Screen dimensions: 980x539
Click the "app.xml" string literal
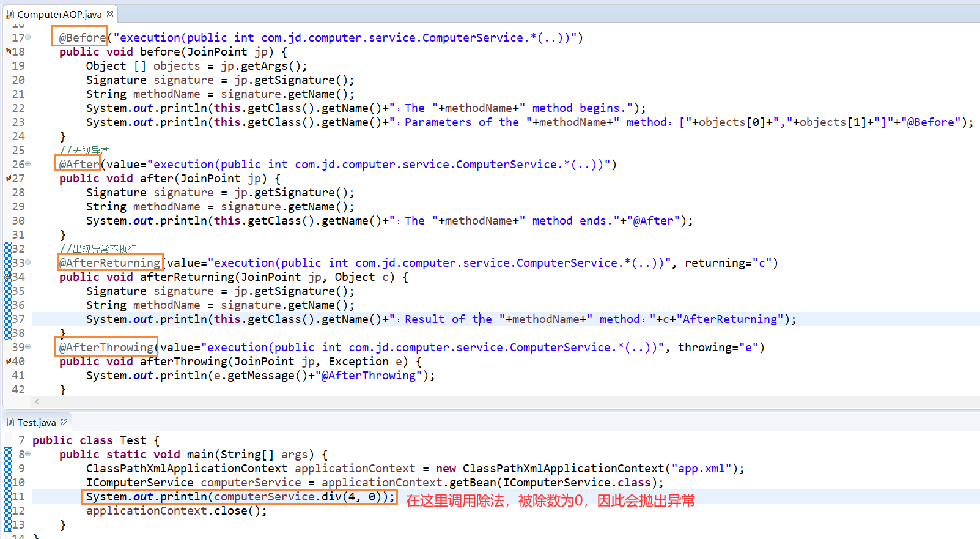click(701, 469)
